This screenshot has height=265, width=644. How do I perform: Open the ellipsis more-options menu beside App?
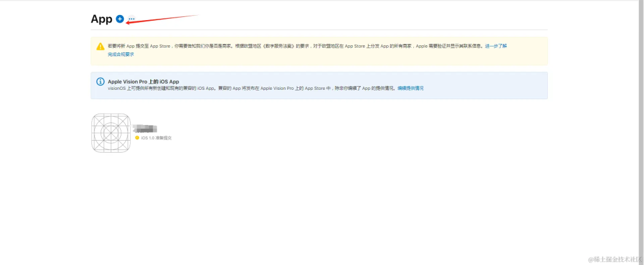pos(131,19)
